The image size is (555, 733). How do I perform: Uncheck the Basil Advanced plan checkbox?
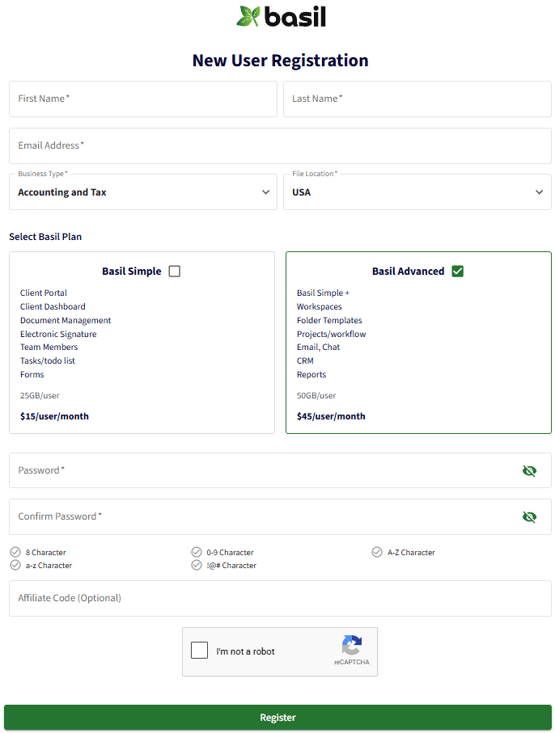point(458,271)
